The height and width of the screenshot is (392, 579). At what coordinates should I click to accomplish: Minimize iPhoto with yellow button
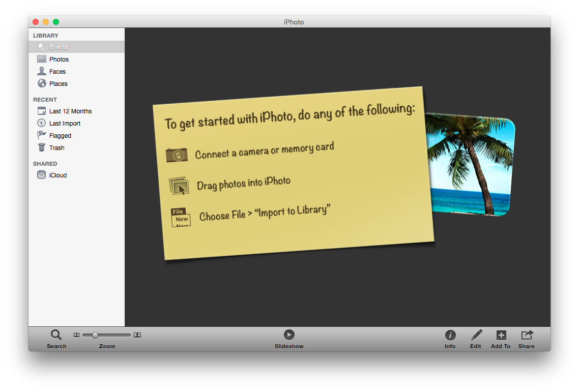coord(46,22)
